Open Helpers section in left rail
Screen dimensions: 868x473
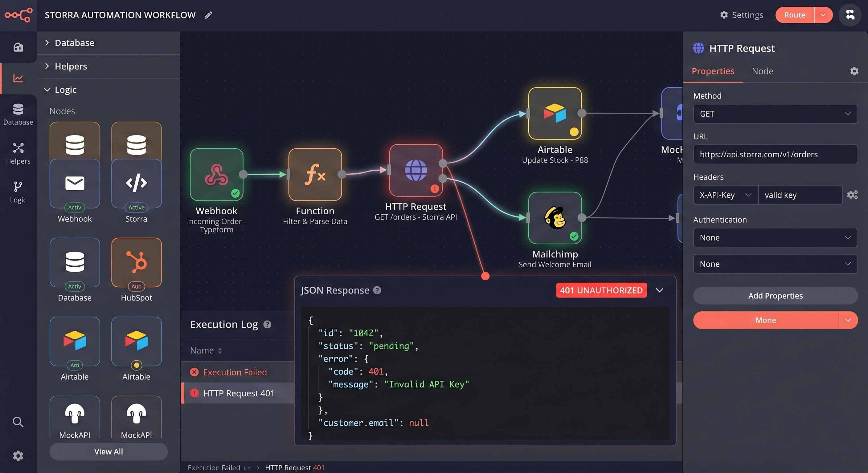(x=18, y=154)
